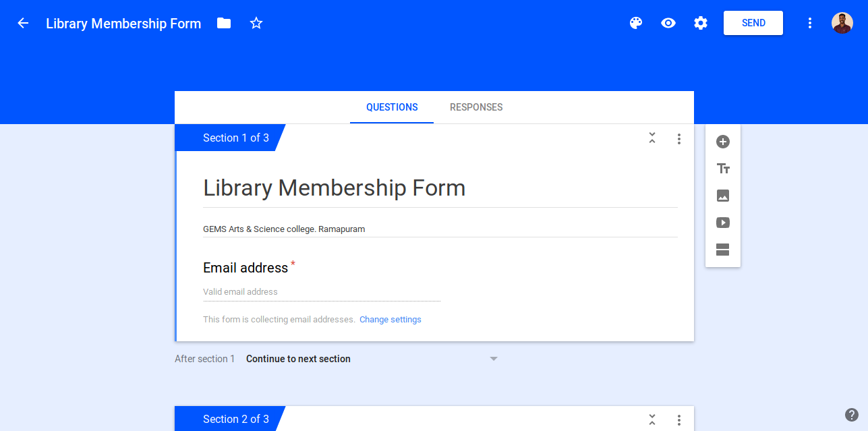Open the Google account profile picture
The image size is (868, 431).
click(x=841, y=22)
